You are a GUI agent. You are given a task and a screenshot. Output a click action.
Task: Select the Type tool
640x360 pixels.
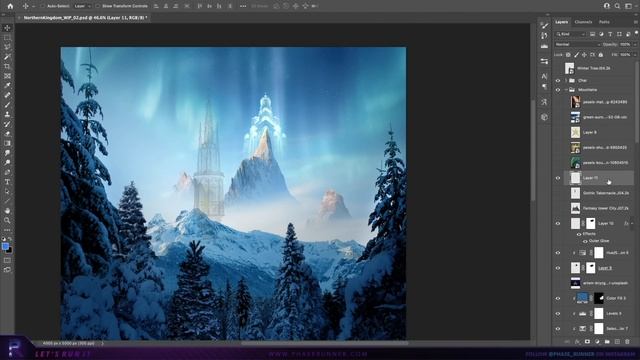click(7, 182)
